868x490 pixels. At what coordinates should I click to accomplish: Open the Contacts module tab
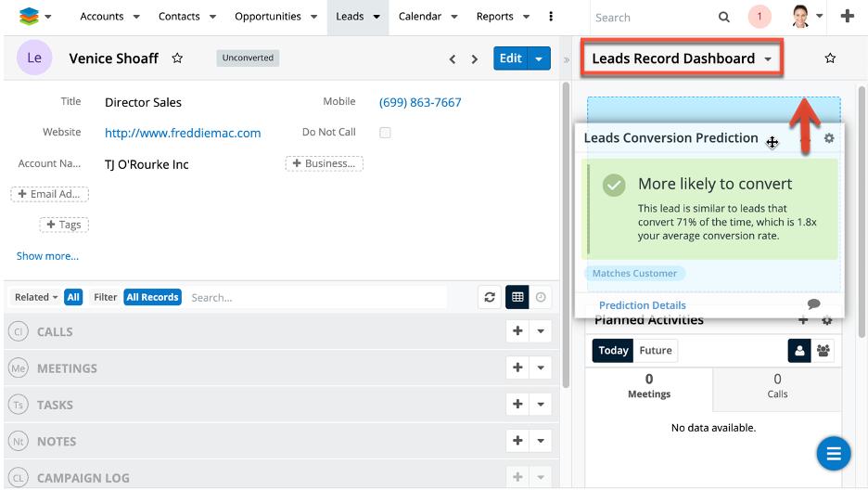[179, 17]
